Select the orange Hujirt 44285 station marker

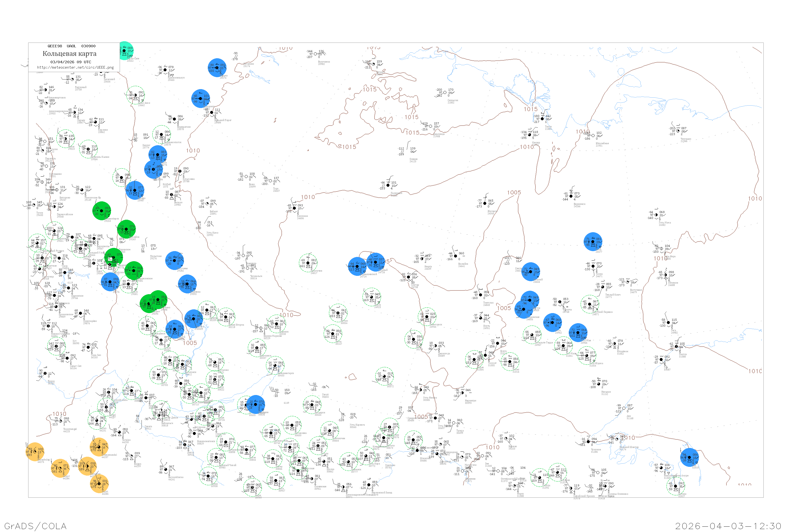tap(99, 484)
